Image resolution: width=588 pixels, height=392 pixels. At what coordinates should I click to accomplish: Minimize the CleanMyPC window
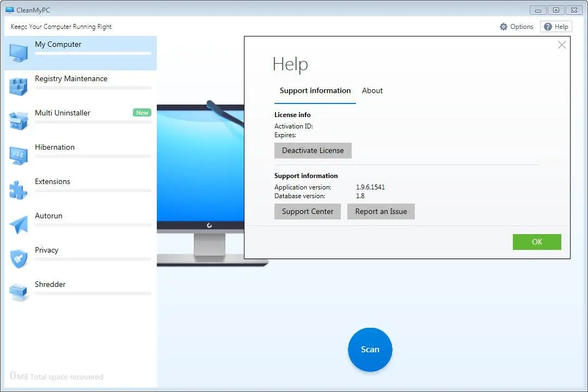click(538, 10)
